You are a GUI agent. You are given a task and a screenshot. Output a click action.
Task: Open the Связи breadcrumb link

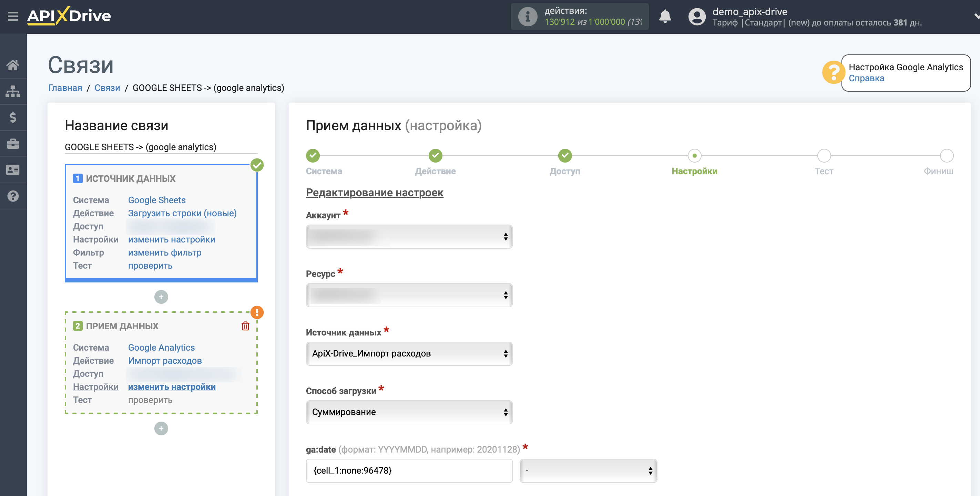107,88
